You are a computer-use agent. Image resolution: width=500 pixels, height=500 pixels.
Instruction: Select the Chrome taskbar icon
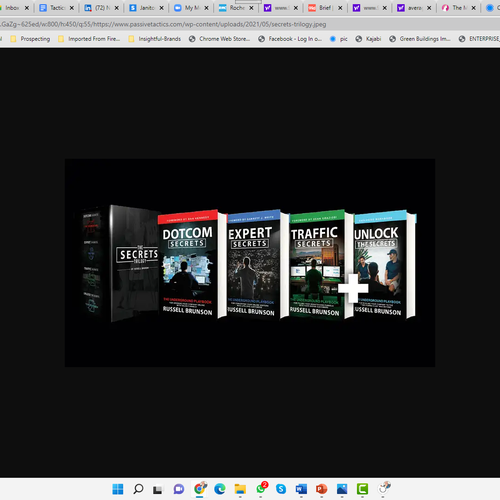[x=199, y=489]
